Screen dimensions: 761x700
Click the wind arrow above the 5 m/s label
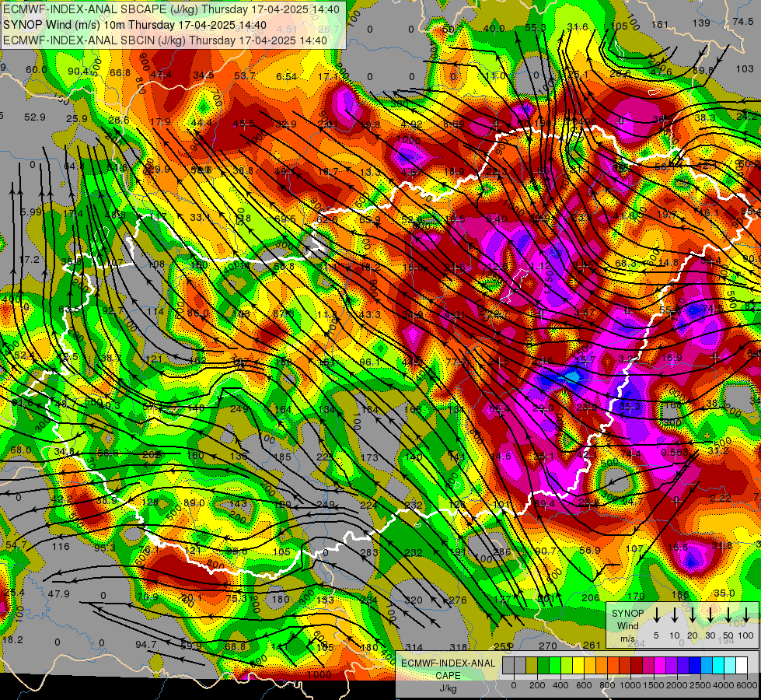(656, 614)
